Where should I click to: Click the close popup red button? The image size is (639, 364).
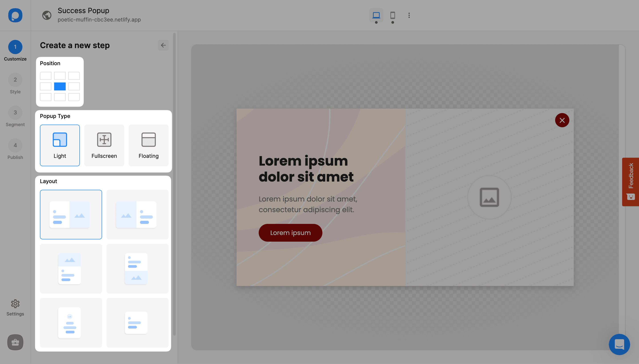tap(562, 120)
